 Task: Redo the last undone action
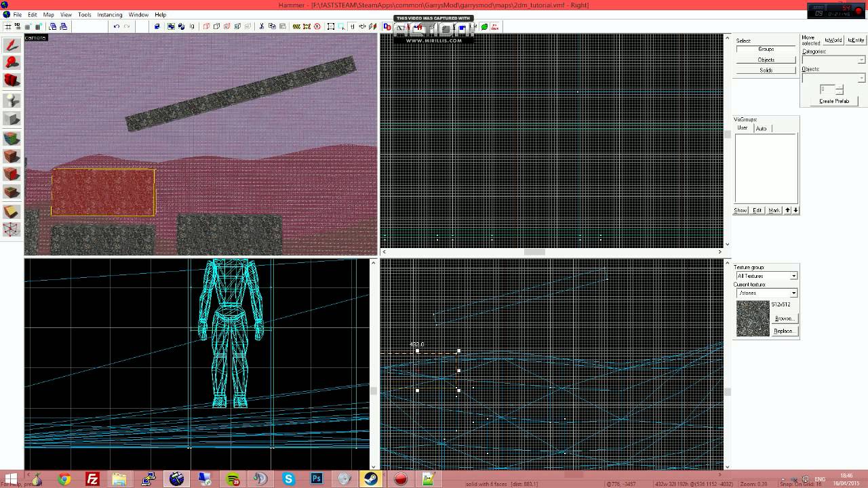pyautogui.click(x=127, y=26)
